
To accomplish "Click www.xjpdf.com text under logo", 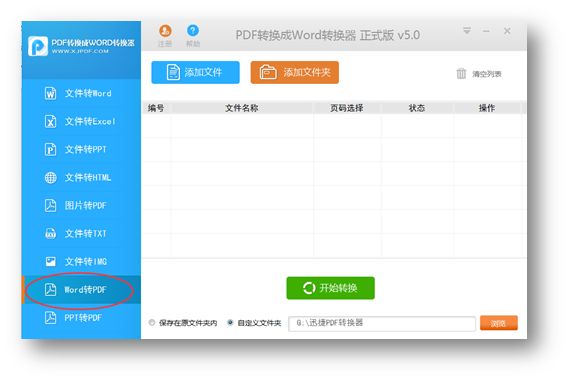I will tap(80, 51).
